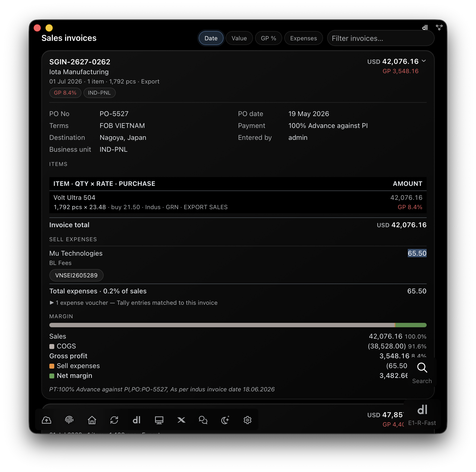Click the invoice number SGIN-2627-0262
Screen dimensions: 476x472
[80, 62]
